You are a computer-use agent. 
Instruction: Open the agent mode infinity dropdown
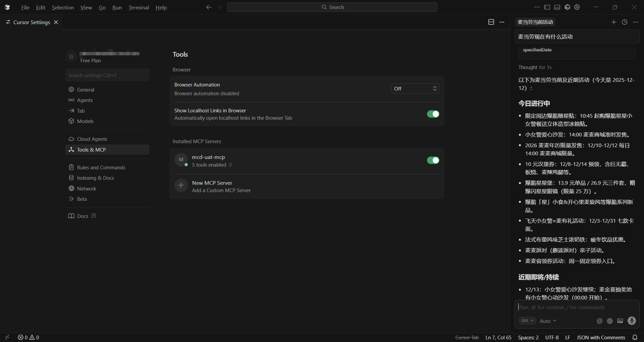527,321
